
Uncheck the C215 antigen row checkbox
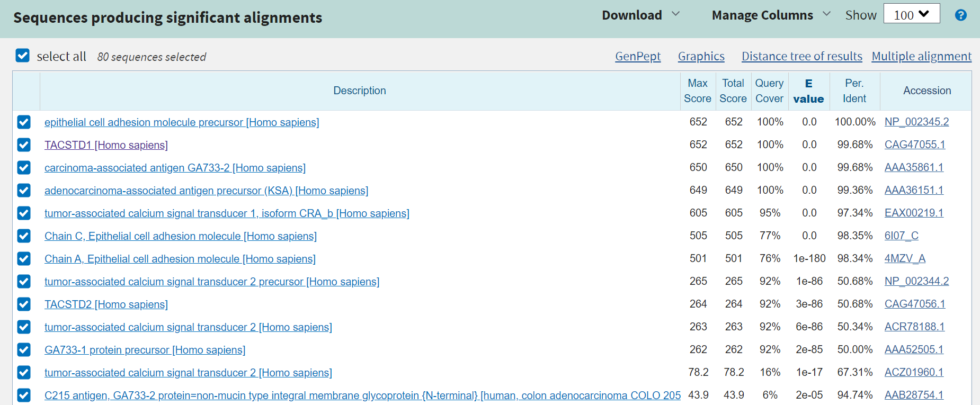pyautogui.click(x=24, y=395)
